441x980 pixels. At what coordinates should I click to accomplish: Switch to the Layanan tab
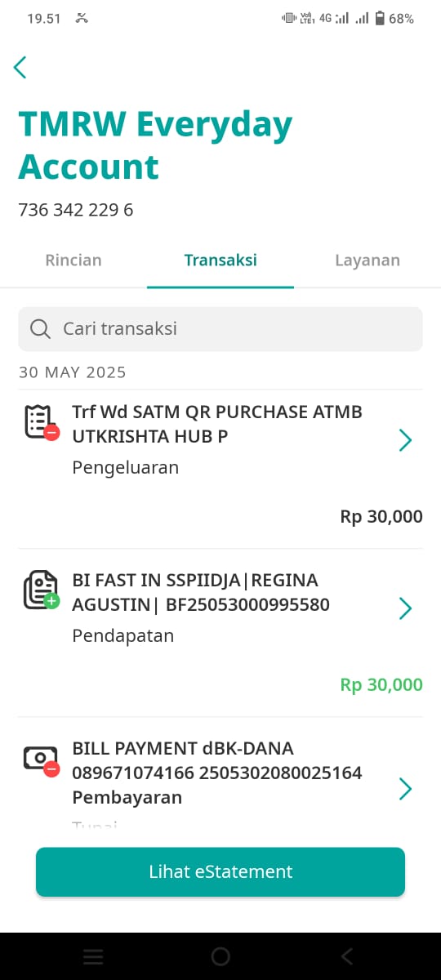(367, 260)
